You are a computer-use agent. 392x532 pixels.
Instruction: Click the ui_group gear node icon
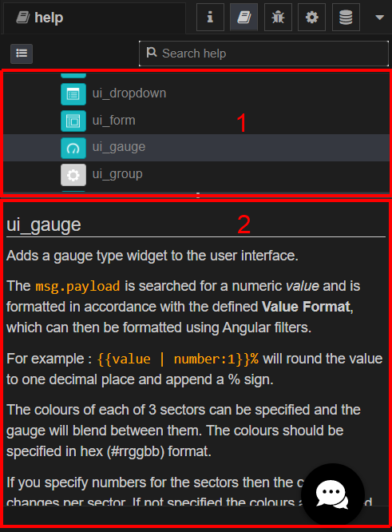pos(73,175)
